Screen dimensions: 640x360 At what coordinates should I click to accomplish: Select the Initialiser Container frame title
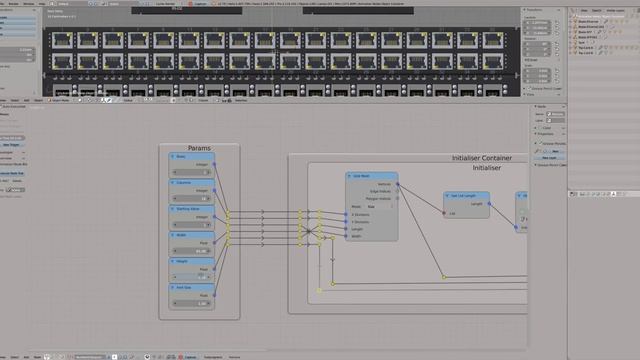tap(482, 158)
